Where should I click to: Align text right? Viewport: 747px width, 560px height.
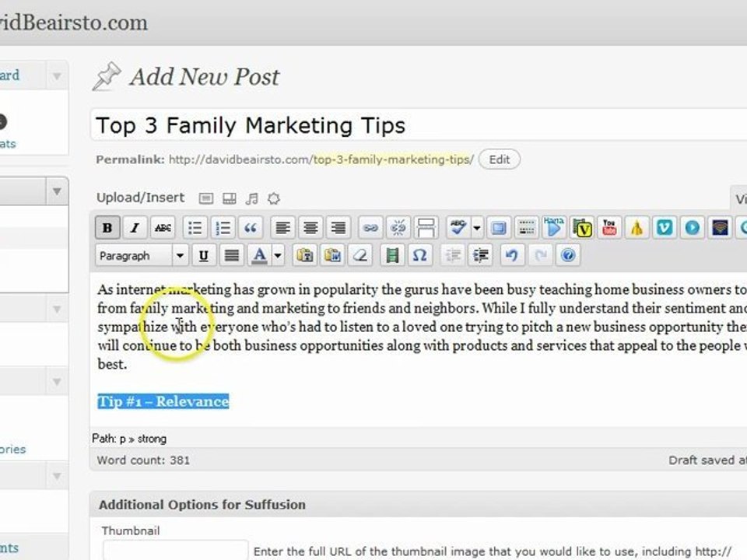click(338, 228)
